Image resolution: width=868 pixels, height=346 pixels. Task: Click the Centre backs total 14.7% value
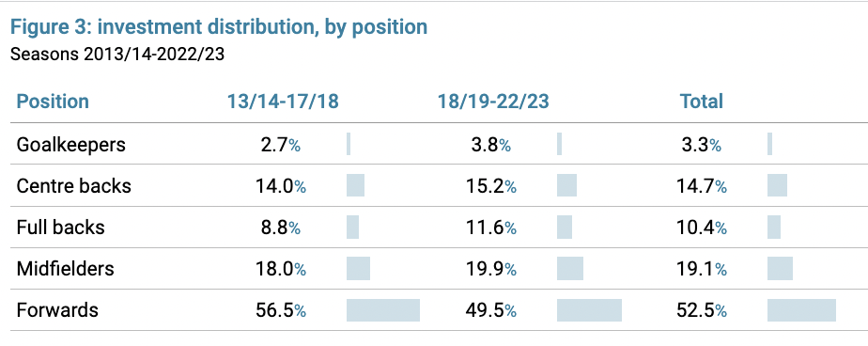pos(702,187)
